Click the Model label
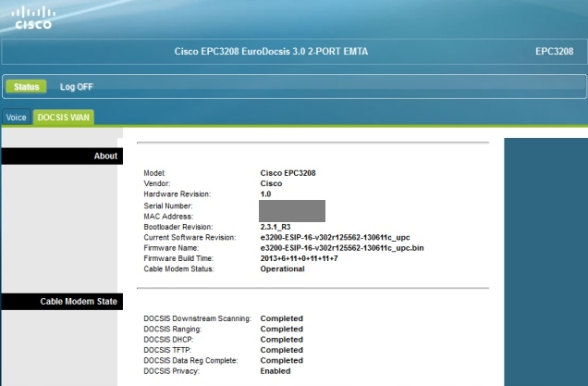This screenshot has width=588, height=386. coord(154,173)
